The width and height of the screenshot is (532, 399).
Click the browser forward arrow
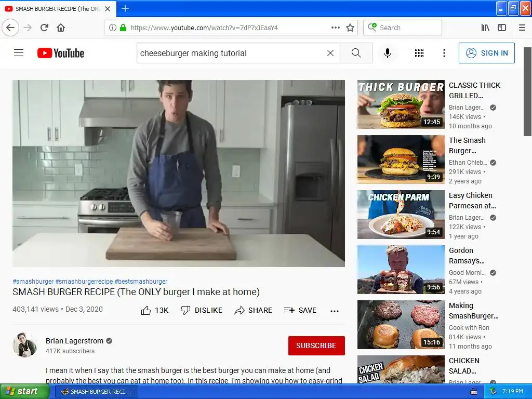click(x=28, y=28)
